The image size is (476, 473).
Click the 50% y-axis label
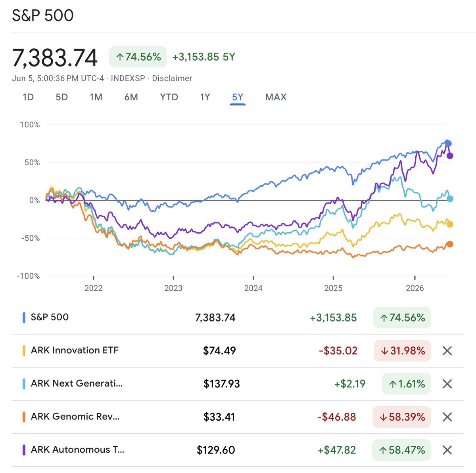32,163
